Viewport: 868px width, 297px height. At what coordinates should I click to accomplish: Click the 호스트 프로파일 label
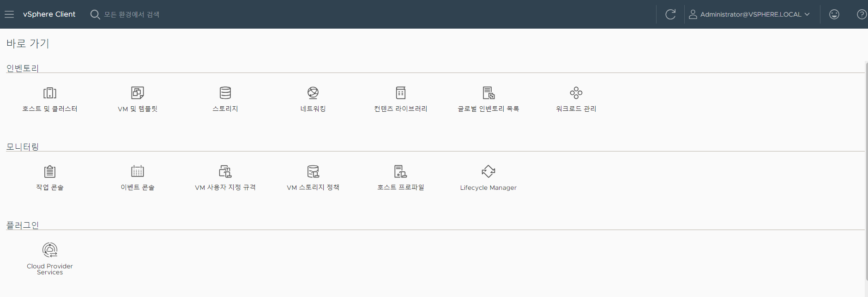(401, 188)
